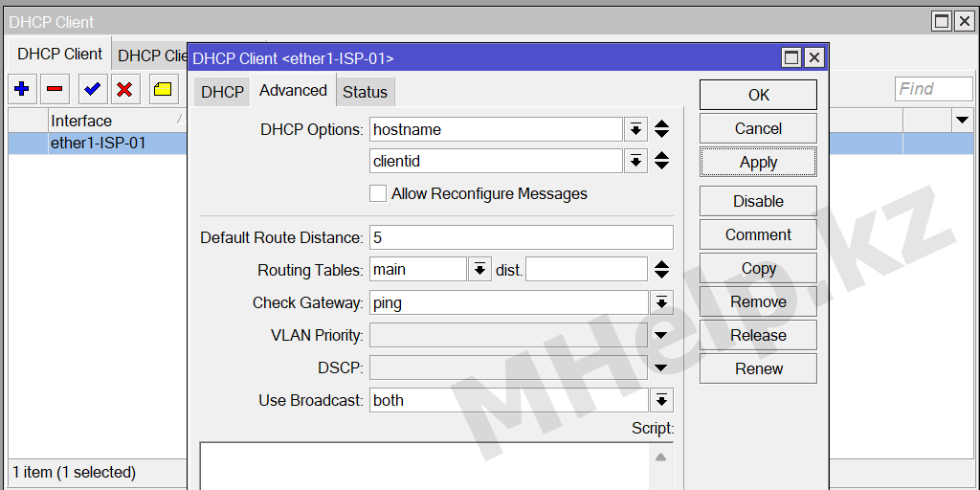Click the Cancel button
This screenshot has height=490, width=980.
tap(758, 128)
